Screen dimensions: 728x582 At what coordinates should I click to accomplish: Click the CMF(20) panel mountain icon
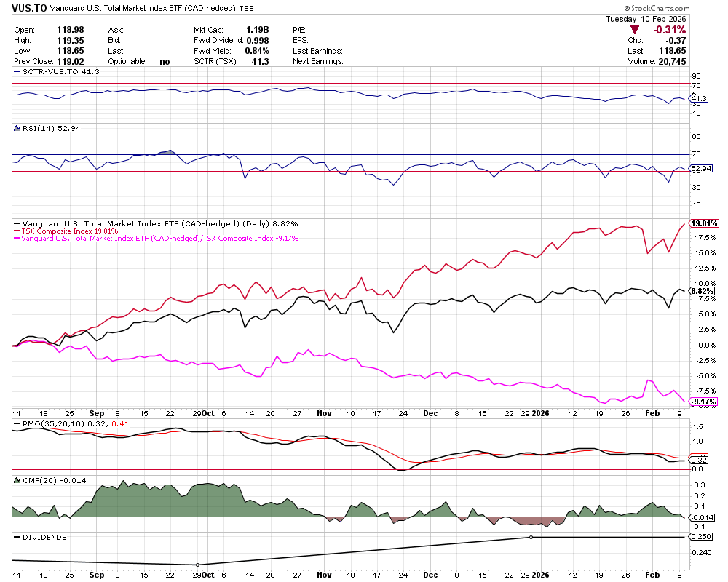point(17,480)
